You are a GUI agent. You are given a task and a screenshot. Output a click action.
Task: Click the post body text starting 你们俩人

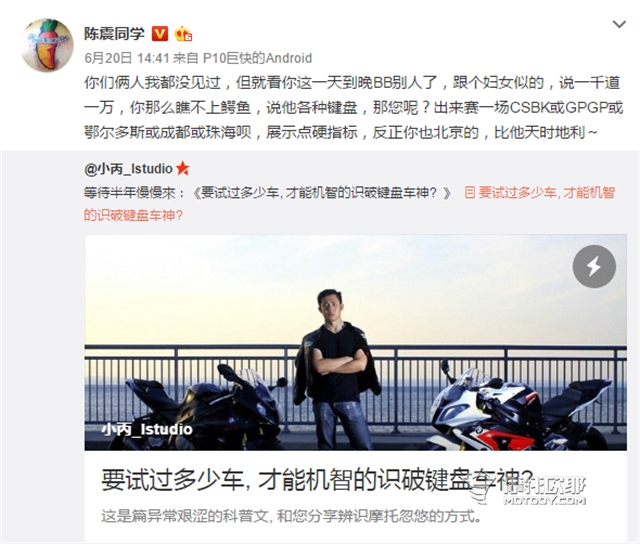(x=353, y=107)
